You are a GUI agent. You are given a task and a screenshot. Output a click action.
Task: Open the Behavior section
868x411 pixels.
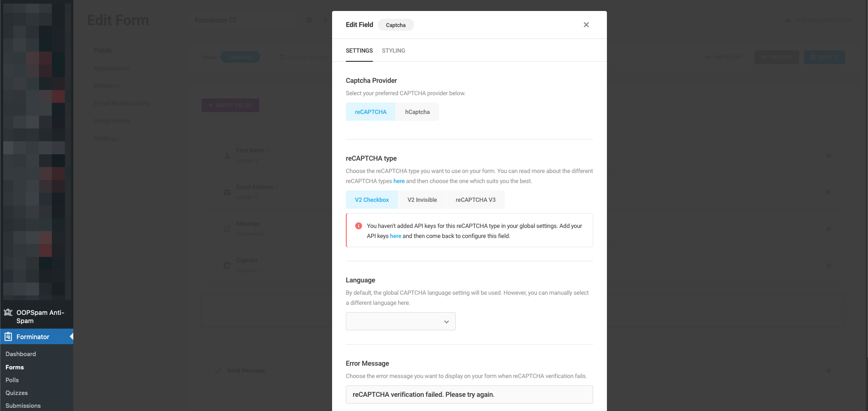pyautogui.click(x=107, y=86)
